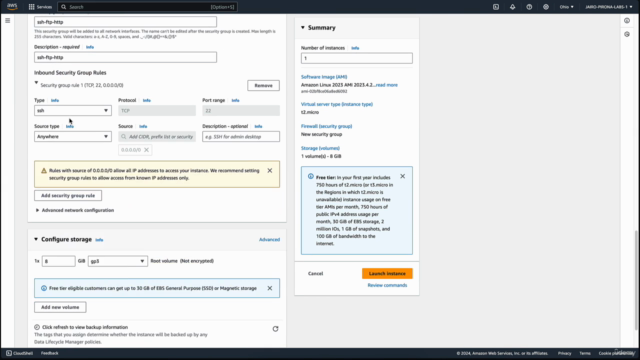Click the optional rule description field
640x360 pixels.
pyautogui.click(x=241, y=137)
